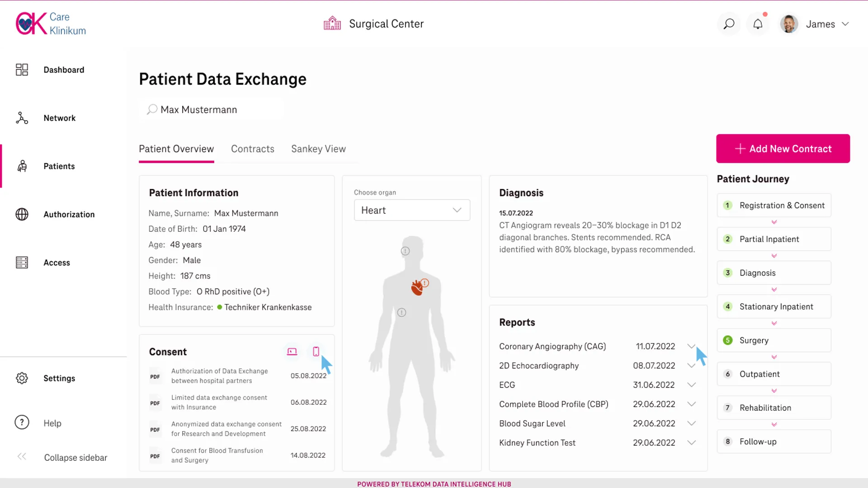The height and width of the screenshot is (488, 868).
Task: Open Settings label in sidebar
Action: tap(59, 378)
